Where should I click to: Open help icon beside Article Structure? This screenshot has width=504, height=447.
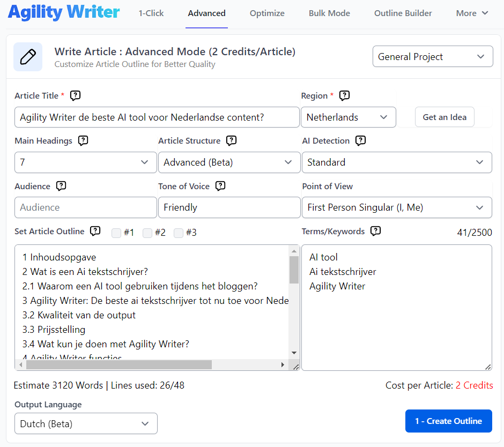pos(232,140)
